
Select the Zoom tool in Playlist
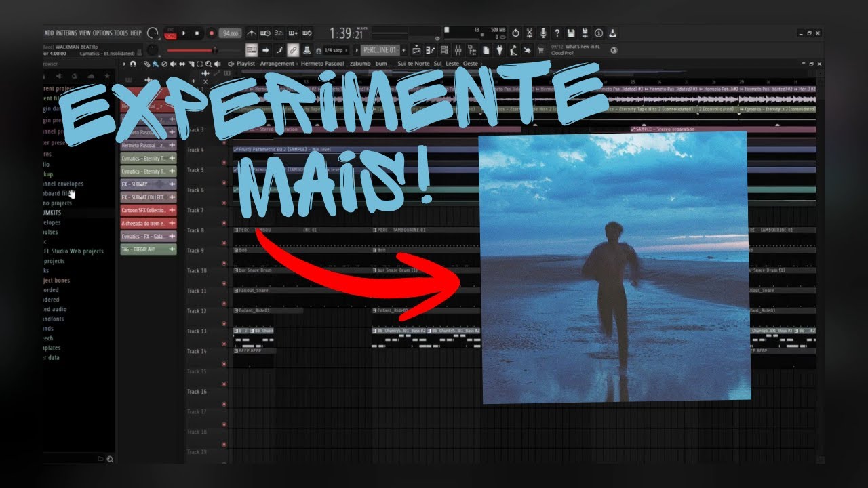(x=208, y=64)
